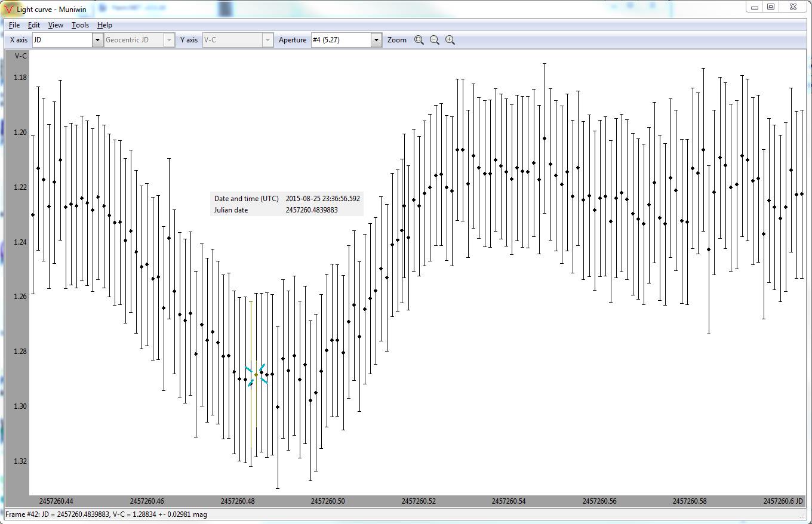Maximize the Light curve window
This screenshot has height=524, width=812.
click(x=771, y=7)
